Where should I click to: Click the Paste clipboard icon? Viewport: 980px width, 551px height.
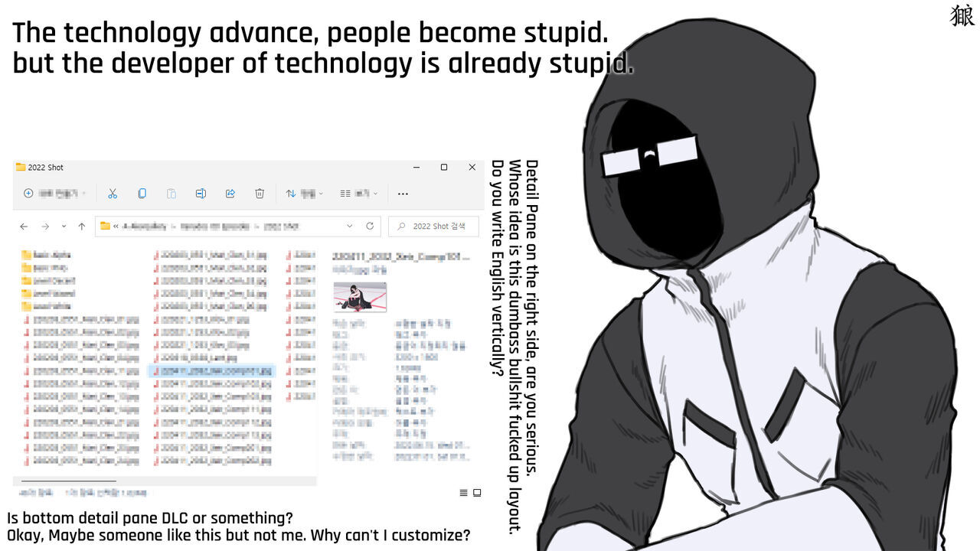click(x=171, y=194)
